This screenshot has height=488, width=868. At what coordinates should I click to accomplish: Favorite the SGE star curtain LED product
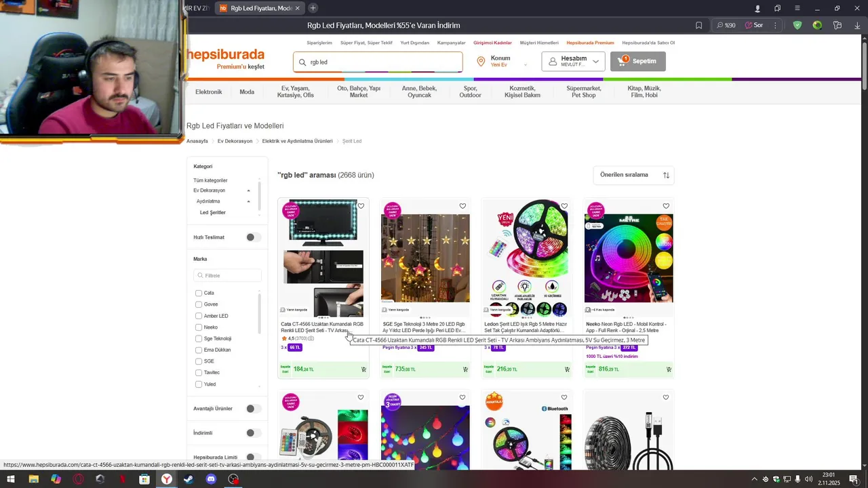[x=462, y=206]
